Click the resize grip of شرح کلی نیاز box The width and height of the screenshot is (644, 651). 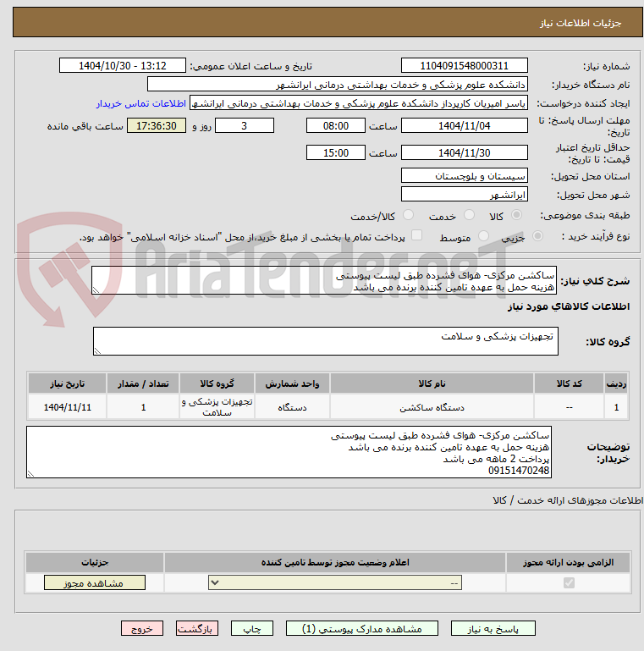coord(96,290)
